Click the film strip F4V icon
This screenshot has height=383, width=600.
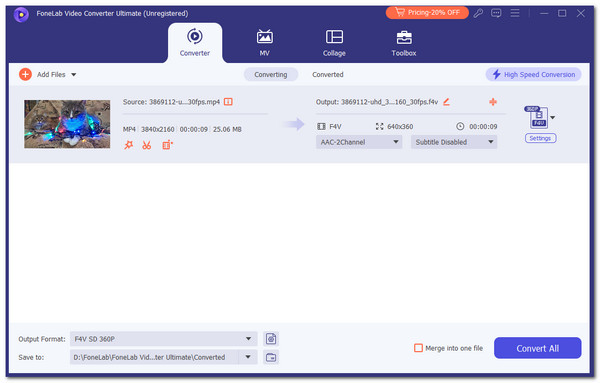coord(321,126)
